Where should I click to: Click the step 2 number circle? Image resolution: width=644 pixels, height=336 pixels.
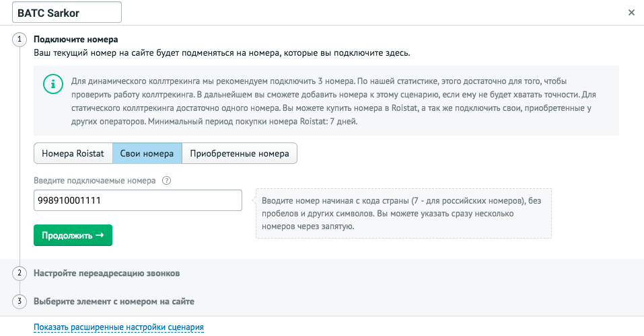click(20, 274)
